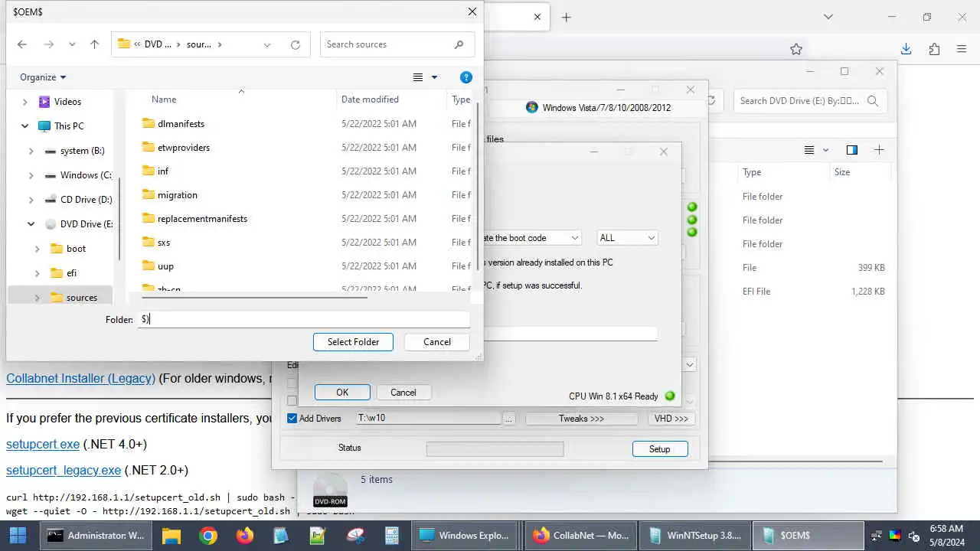
Task: Click the file list horizontal scrollbar
Action: 253,297
